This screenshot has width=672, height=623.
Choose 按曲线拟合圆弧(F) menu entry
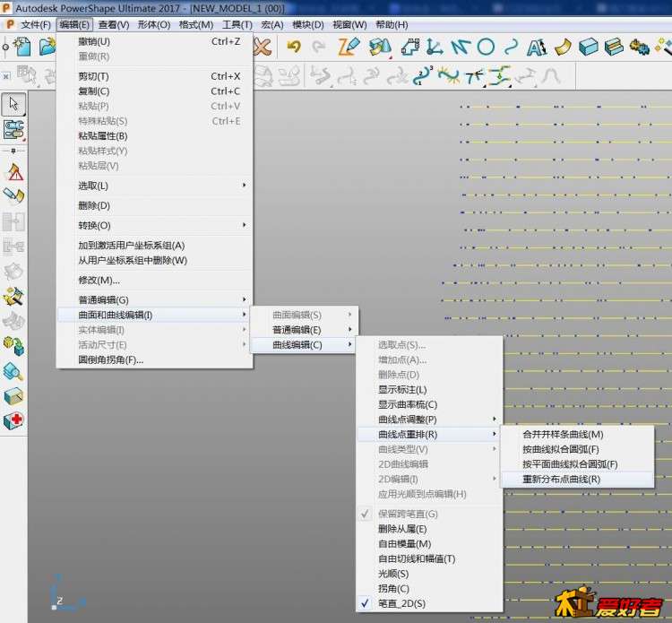click(577, 449)
